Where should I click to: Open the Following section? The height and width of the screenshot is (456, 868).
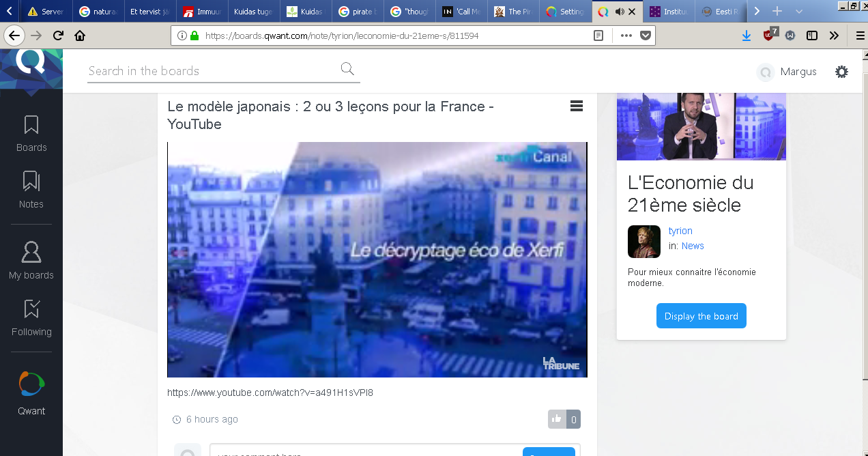coord(31,318)
